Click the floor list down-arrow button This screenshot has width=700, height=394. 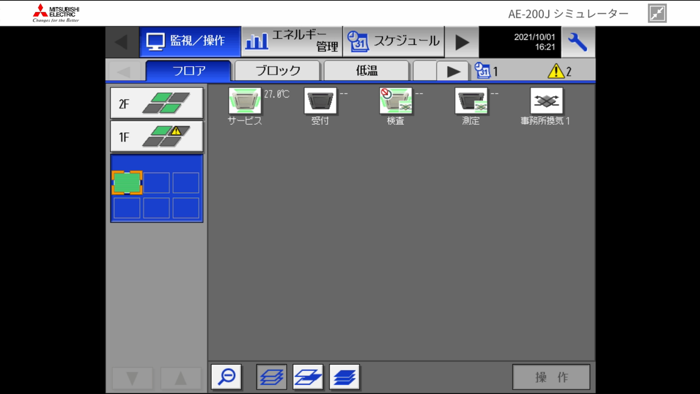[x=132, y=379]
